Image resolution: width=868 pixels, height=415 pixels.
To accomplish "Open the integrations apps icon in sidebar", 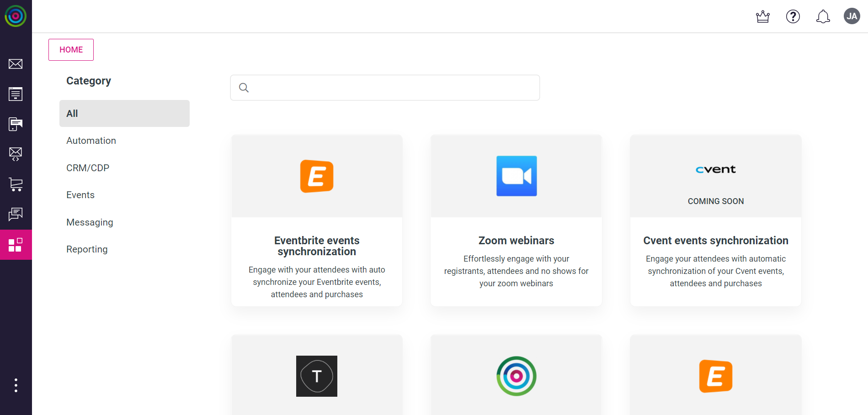I will [x=16, y=245].
